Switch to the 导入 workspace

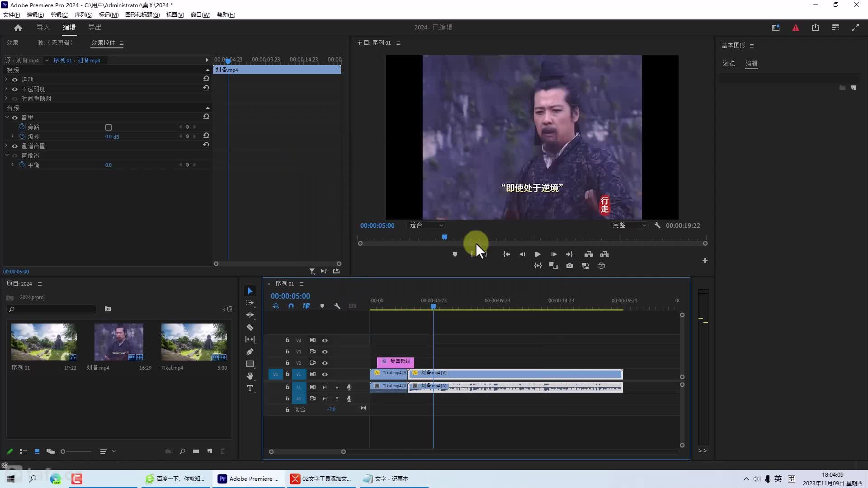pos(43,28)
